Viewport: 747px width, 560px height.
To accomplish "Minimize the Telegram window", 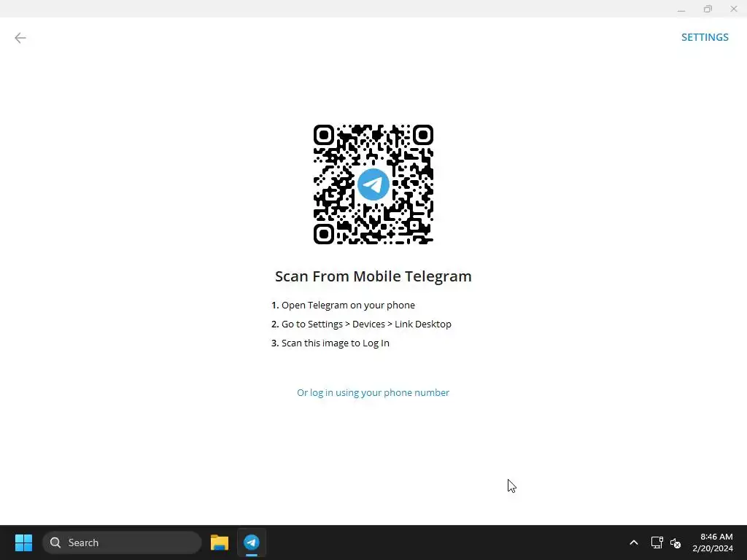I will pyautogui.click(x=681, y=9).
